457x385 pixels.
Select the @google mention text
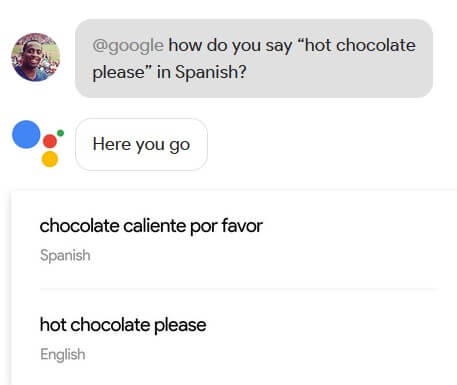tap(128, 46)
